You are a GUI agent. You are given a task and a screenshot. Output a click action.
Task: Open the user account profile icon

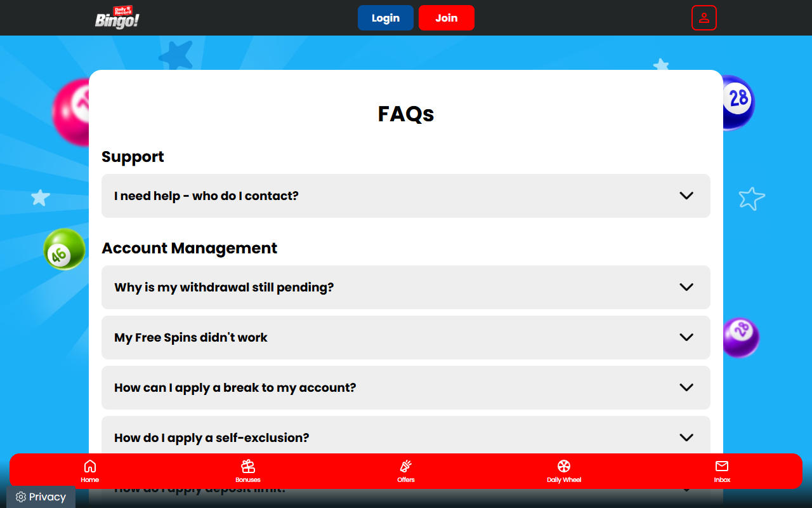tap(704, 18)
